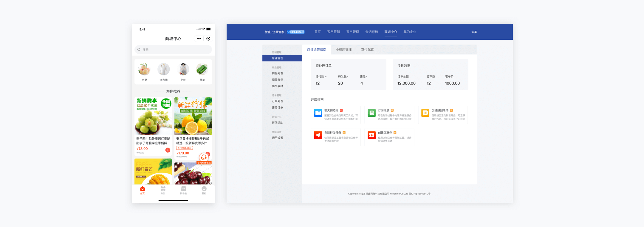Switch to 店铺运营指南 tab
This screenshot has width=644, height=227.
click(x=317, y=50)
